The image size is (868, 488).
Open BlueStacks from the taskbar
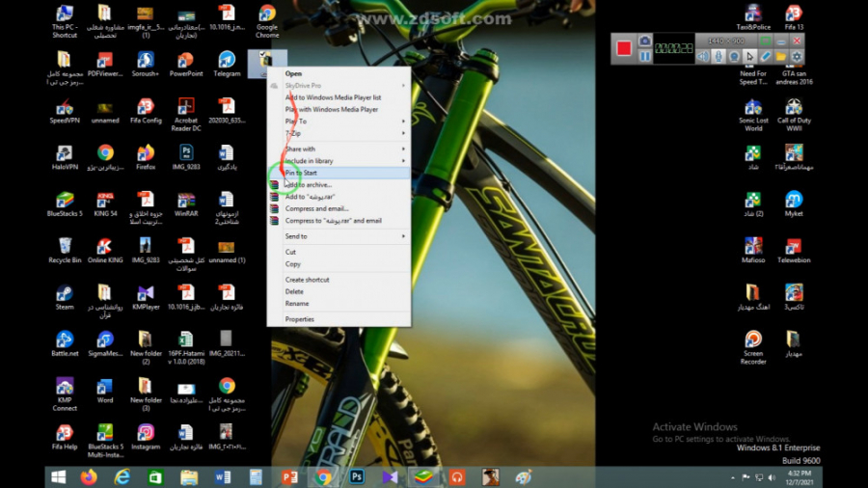pos(423,477)
